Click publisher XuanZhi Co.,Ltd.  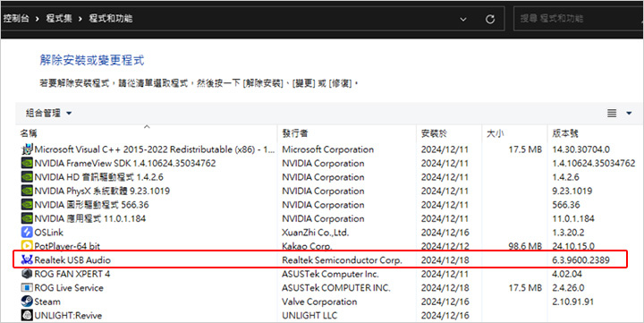pyautogui.click(x=315, y=232)
